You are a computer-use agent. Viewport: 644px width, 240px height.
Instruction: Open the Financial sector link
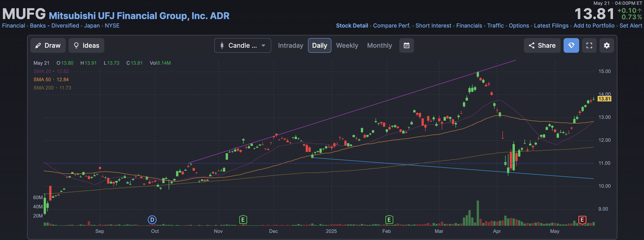click(x=14, y=26)
